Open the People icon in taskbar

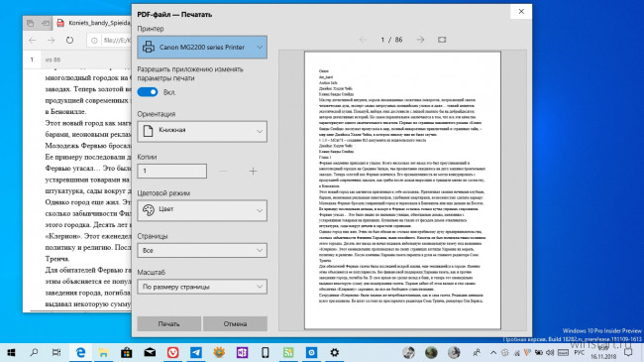coord(477,352)
